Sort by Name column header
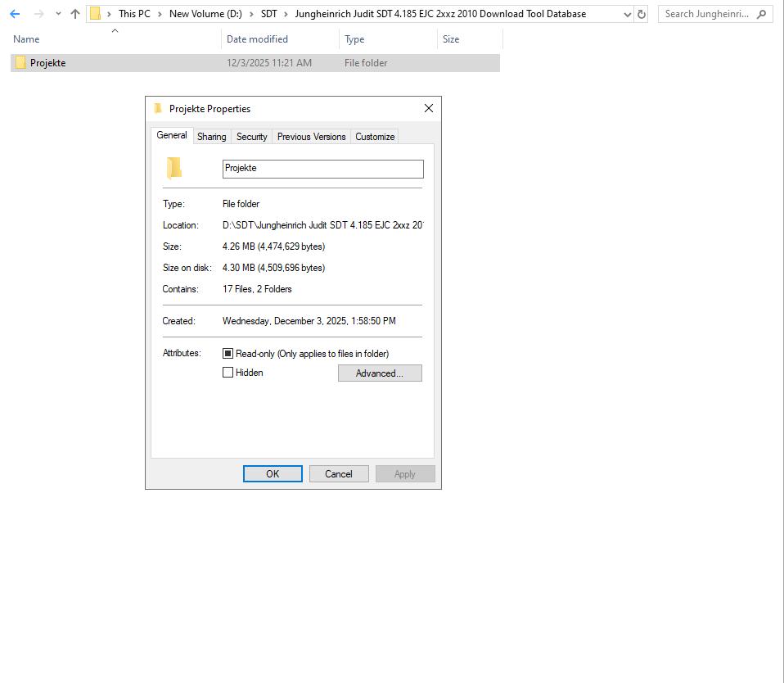This screenshot has width=784, height=683. (26, 39)
